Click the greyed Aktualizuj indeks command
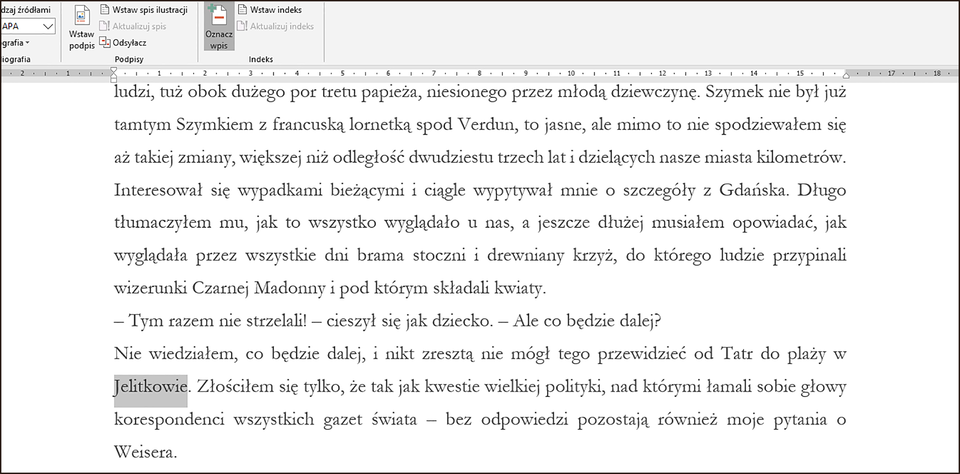The width and height of the screenshot is (960, 474). coord(276,26)
